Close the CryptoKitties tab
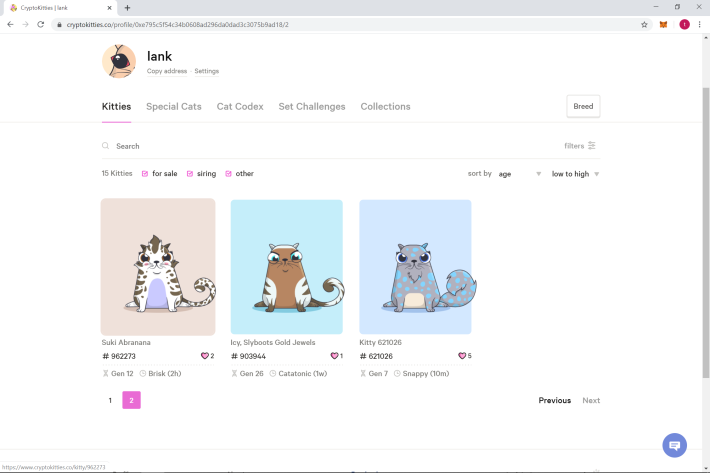 click(109, 8)
